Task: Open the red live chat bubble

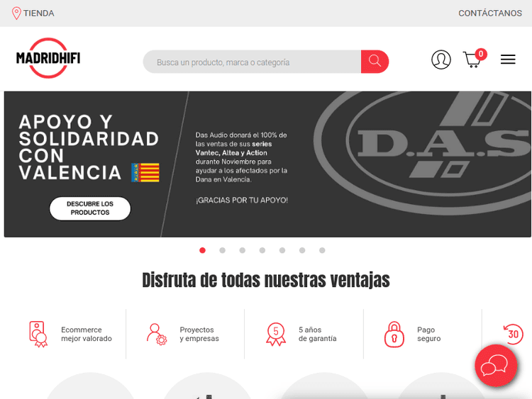Action: 496,366
